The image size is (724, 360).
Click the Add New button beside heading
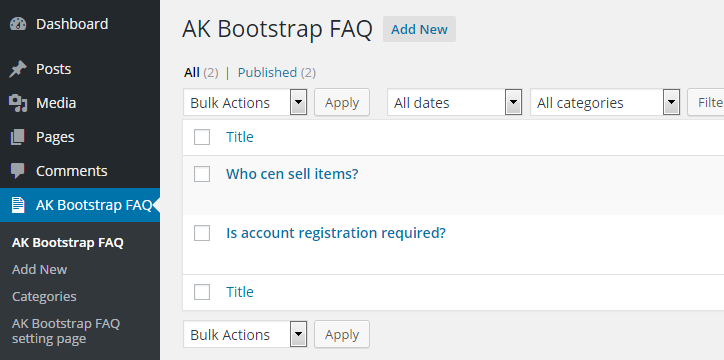click(x=419, y=29)
